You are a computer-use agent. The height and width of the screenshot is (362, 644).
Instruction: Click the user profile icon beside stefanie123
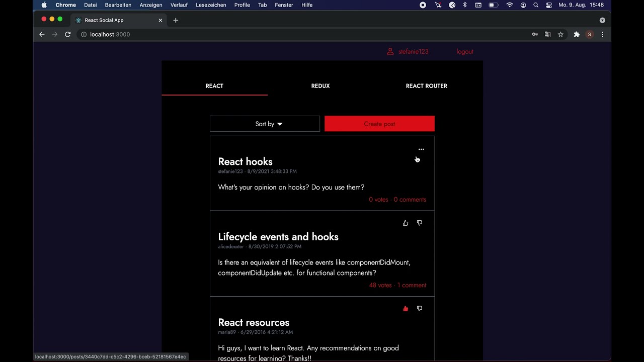(x=390, y=51)
